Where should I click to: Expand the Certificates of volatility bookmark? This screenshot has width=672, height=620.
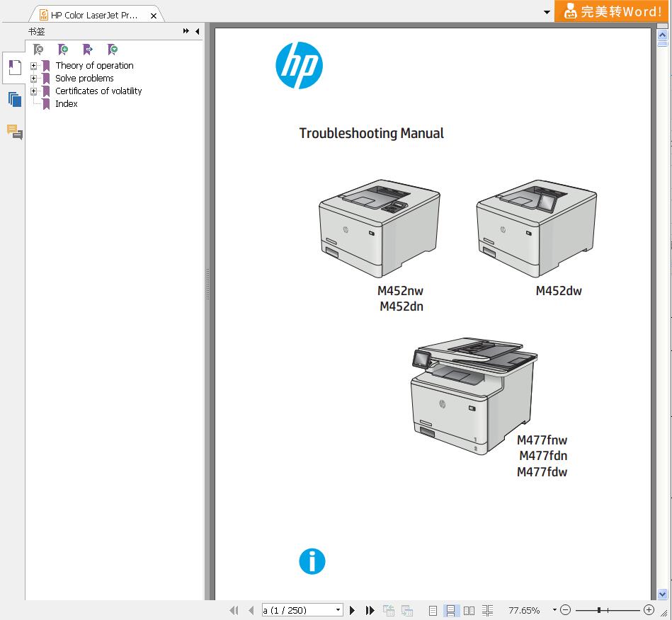click(33, 91)
